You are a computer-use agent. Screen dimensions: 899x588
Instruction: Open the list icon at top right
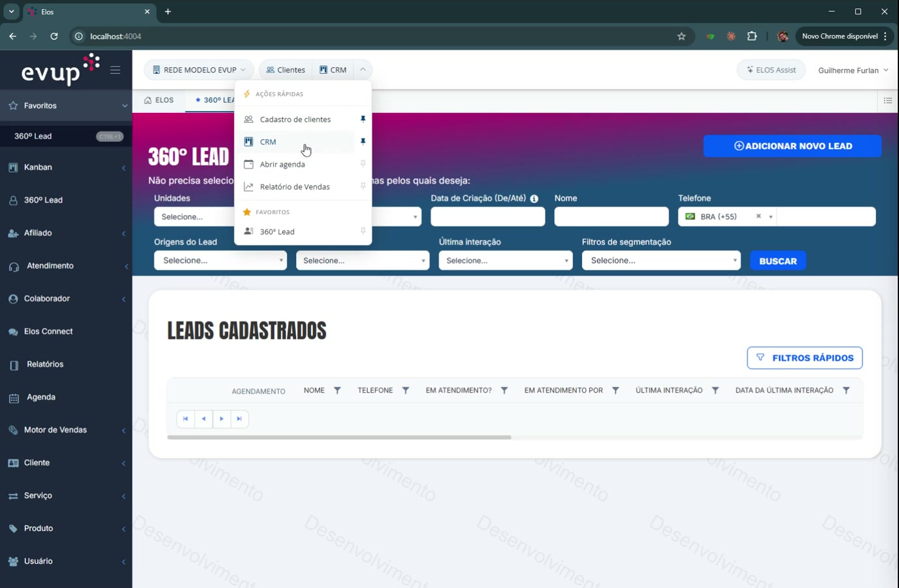click(x=888, y=101)
